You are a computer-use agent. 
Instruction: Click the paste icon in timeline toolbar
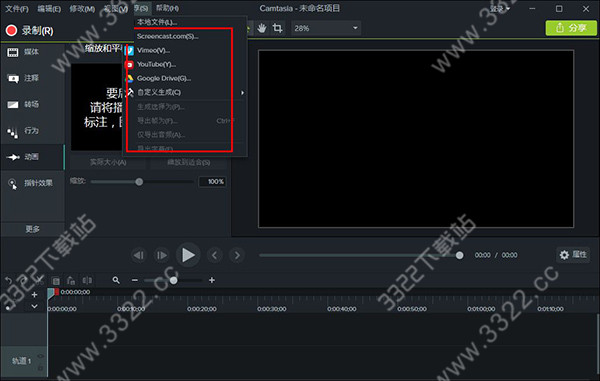71,281
